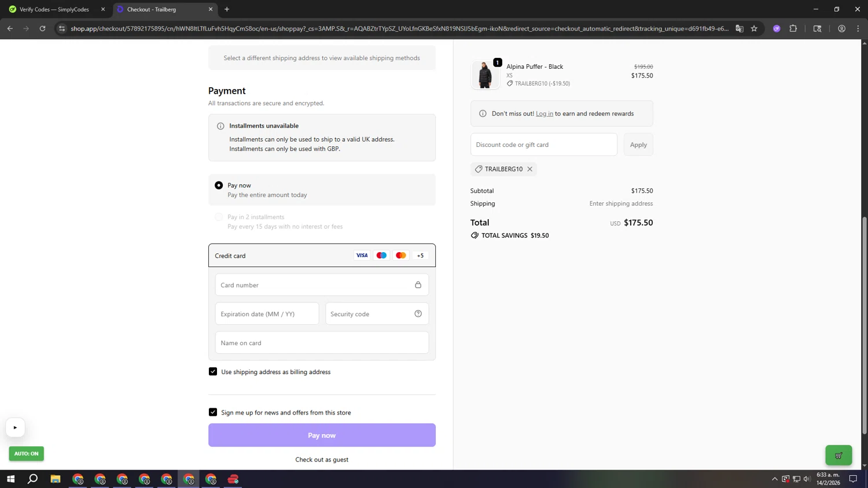Viewport: 868px width, 488px height.
Task: Click the Credit card payment header
Action: [322, 255]
